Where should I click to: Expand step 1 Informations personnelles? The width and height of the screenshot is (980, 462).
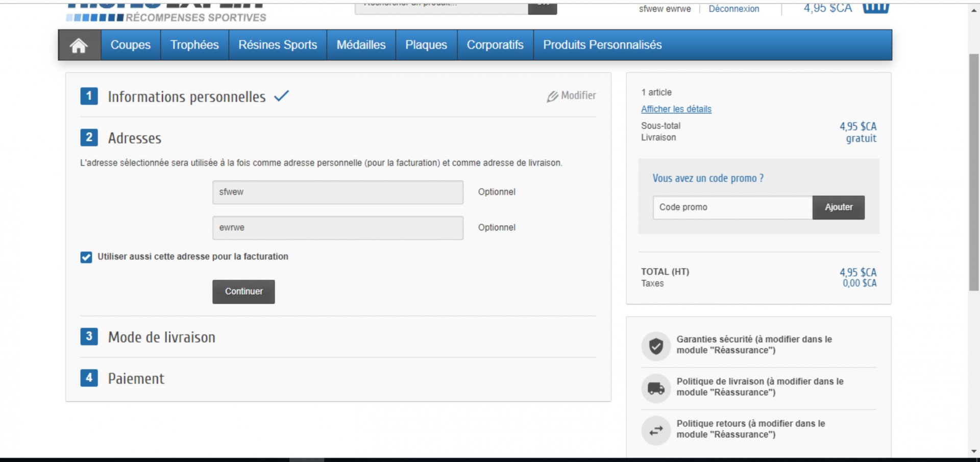point(186,96)
